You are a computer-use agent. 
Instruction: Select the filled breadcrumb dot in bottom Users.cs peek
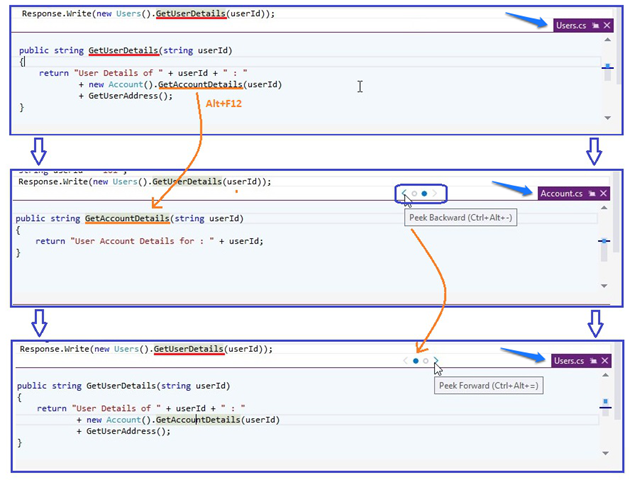[x=416, y=361]
